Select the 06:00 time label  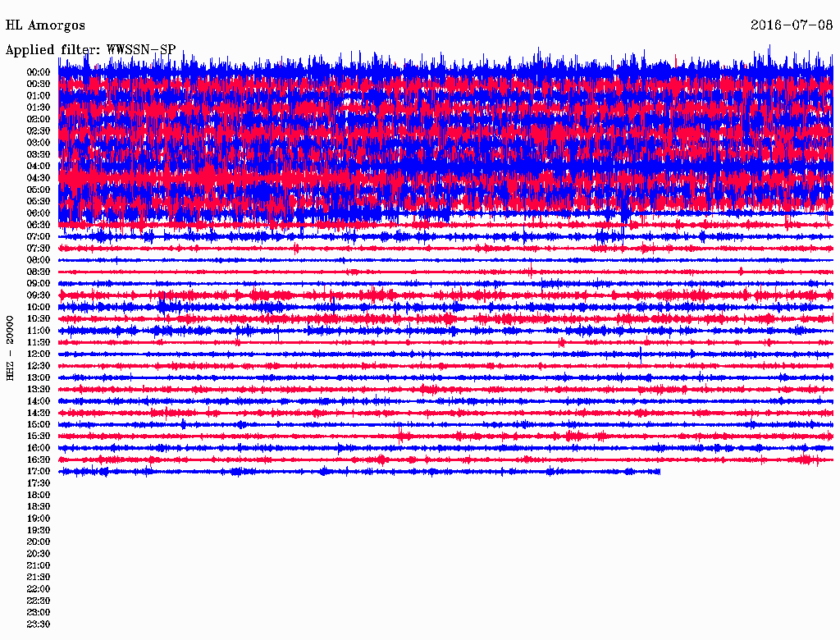39,213
